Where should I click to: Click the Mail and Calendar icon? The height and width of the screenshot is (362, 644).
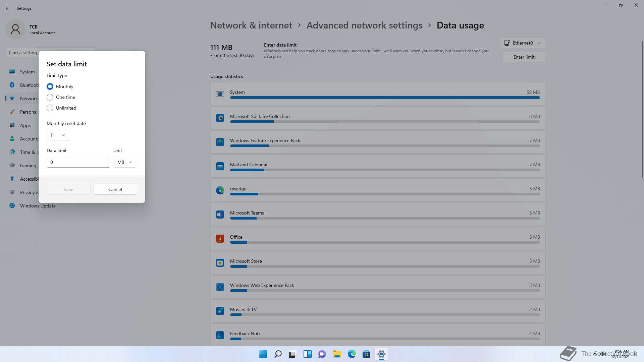pyautogui.click(x=220, y=166)
